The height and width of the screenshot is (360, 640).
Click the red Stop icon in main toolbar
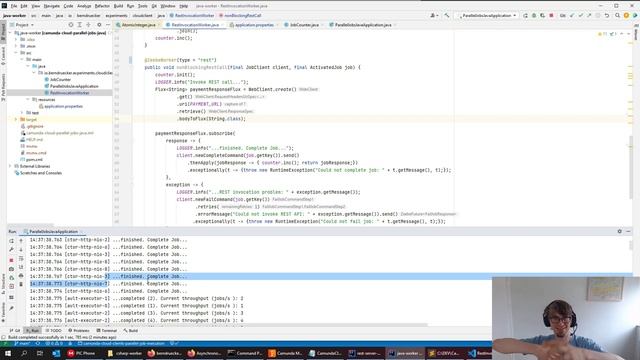551,16
